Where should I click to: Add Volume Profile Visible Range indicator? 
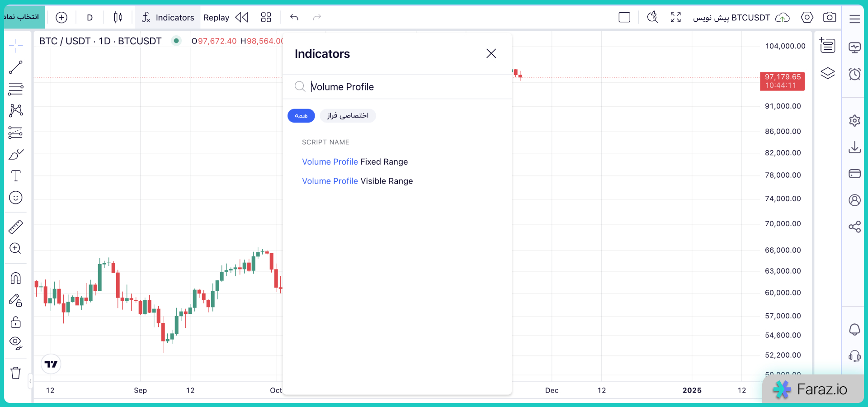pyautogui.click(x=357, y=181)
